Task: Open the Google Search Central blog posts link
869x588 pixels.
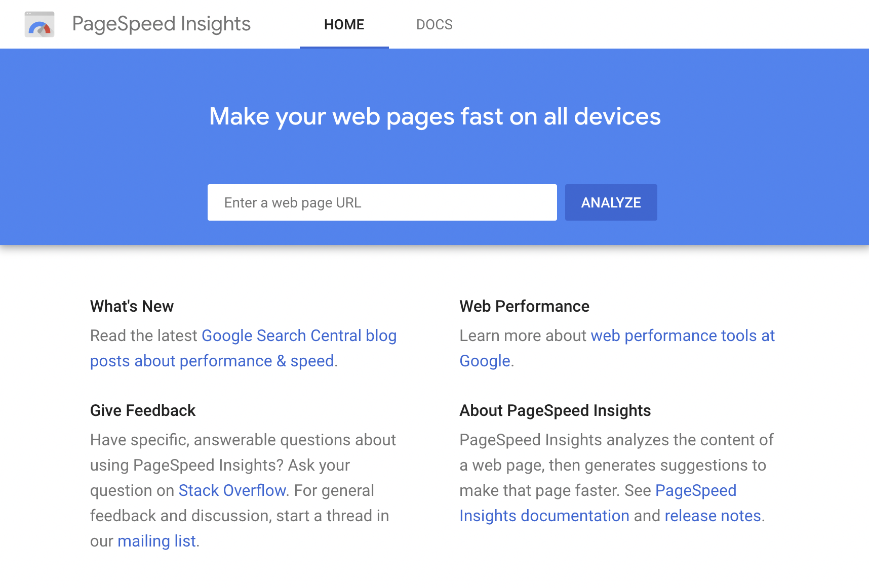Action: point(243,348)
